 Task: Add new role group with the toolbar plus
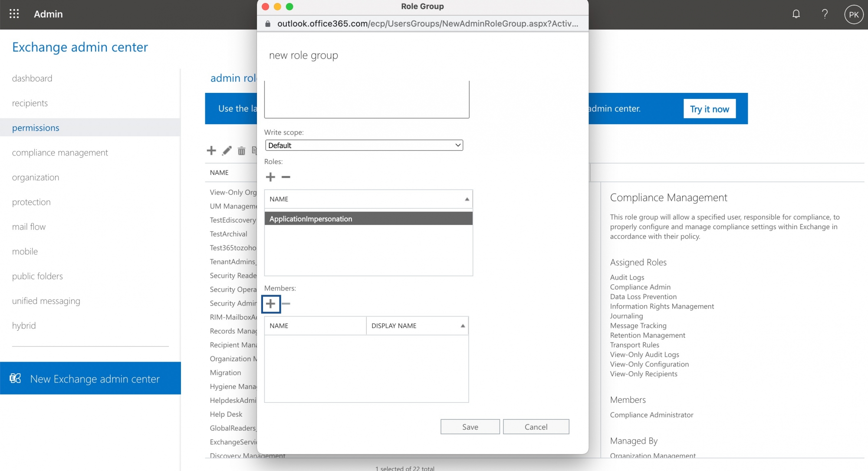pos(211,151)
